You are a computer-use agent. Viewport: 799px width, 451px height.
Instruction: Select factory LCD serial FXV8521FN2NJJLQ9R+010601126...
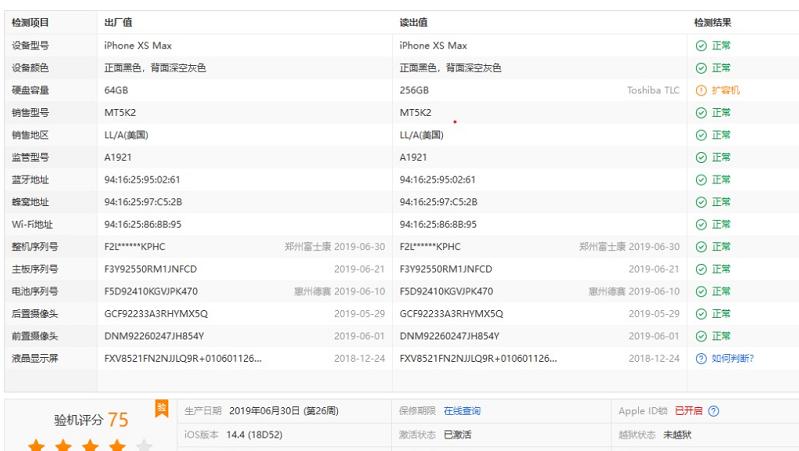coord(183,358)
